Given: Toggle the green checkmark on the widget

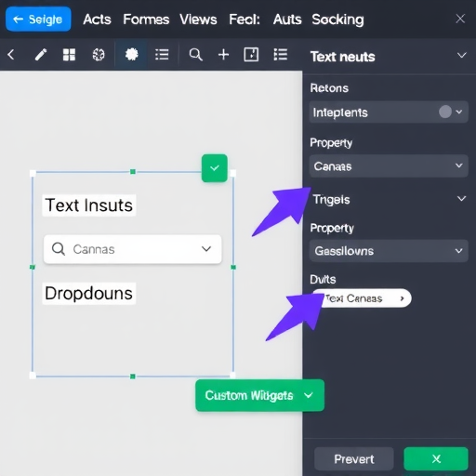Looking at the screenshot, I should (215, 168).
